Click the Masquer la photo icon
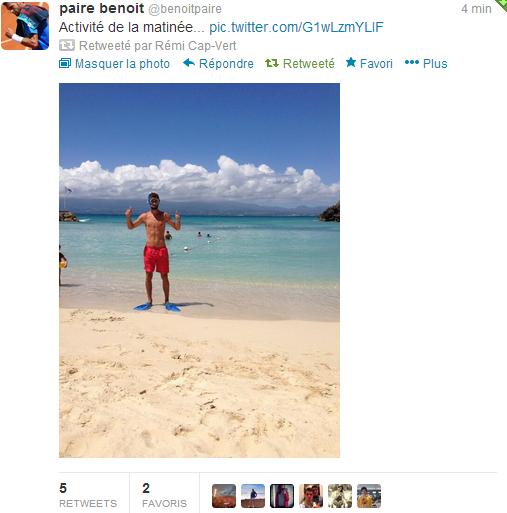The height and width of the screenshot is (513, 507). click(65, 63)
